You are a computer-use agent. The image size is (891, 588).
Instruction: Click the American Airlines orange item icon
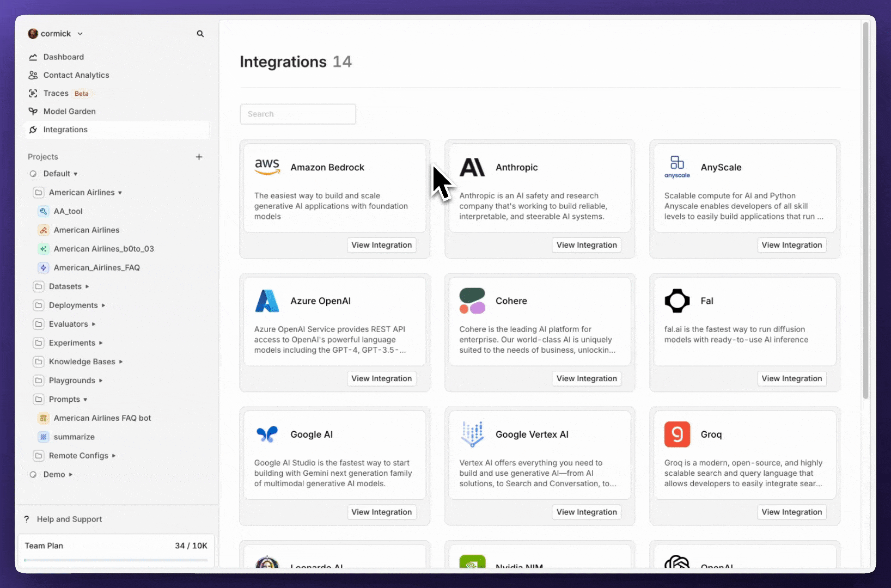(44, 230)
